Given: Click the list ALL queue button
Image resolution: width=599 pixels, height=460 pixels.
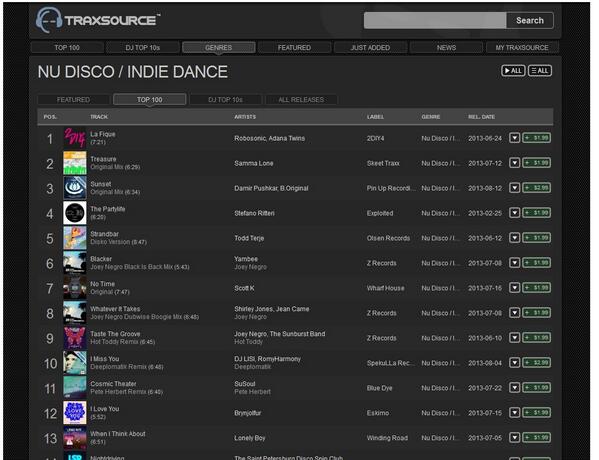Looking at the screenshot, I should point(540,71).
